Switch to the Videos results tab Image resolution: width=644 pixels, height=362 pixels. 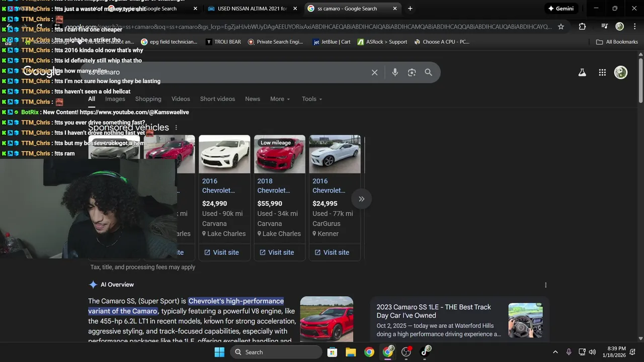click(181, 99)
